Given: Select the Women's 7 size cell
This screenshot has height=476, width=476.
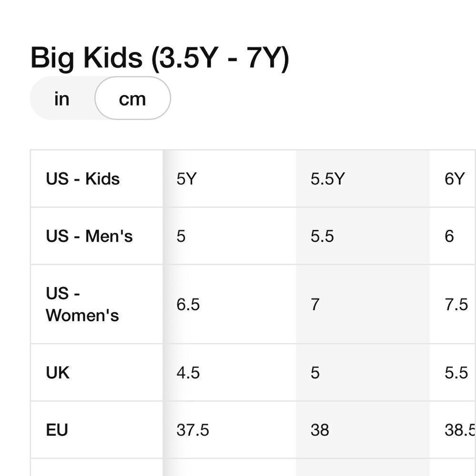Looking at the screenshot, I should 315,304.
